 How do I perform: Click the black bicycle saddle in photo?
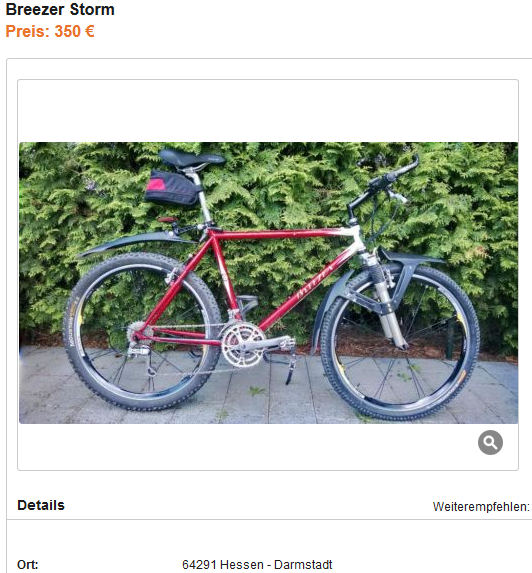click(191, 159)
